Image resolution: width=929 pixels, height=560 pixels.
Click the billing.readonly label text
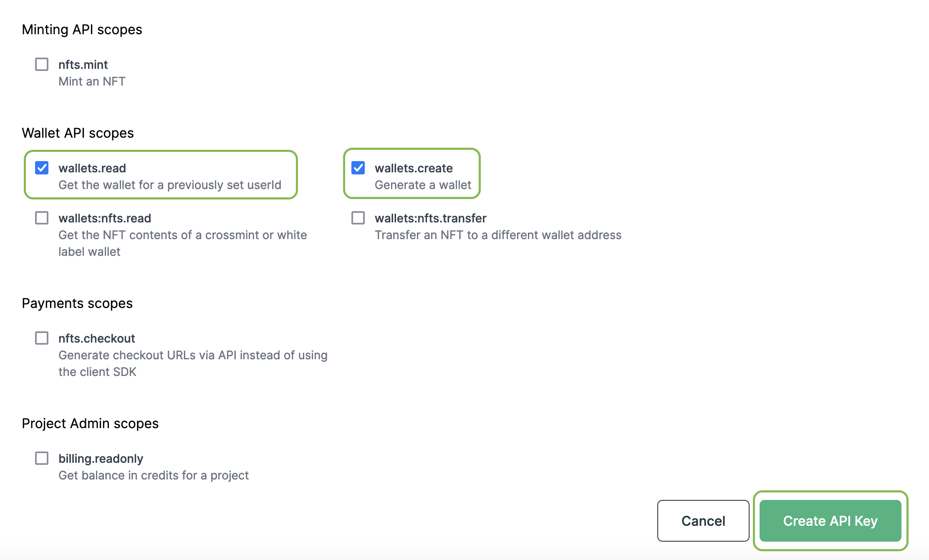pyautogui.click(x=101, y=459)
